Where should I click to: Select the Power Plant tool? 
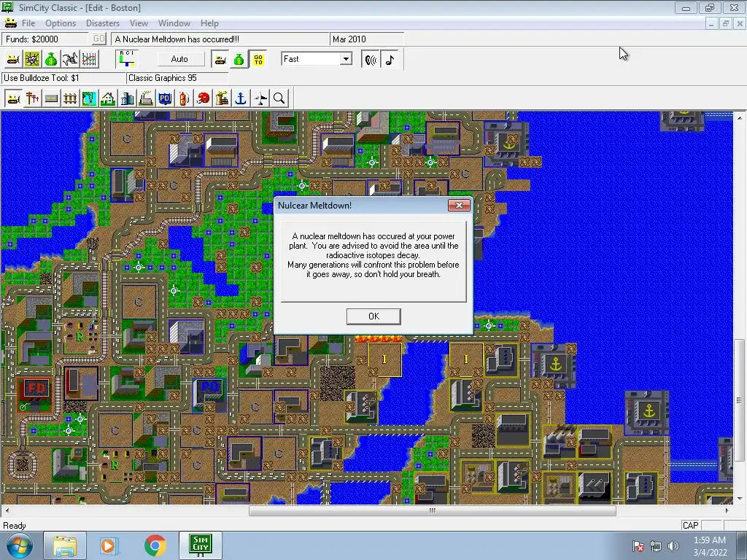pos(222,98)
